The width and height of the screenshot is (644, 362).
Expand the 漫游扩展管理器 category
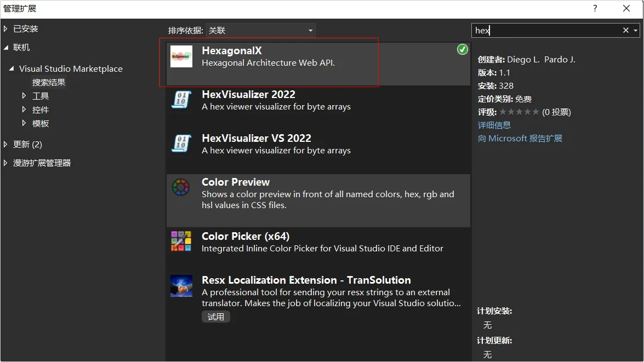click(5, 163)
